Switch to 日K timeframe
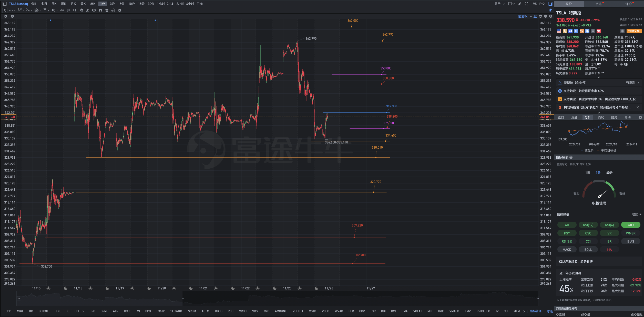The width and height of the screenshot is (644, 317). point(54,4)
